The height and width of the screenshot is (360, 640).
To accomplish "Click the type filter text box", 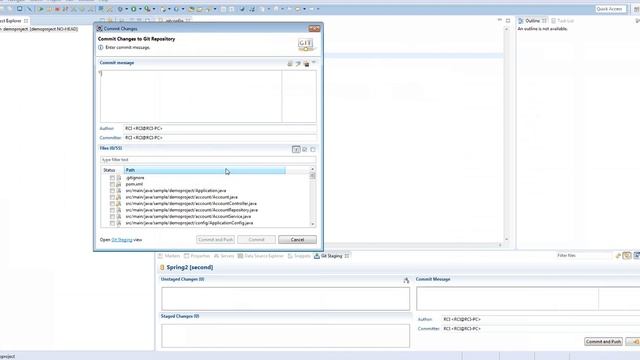I will tap(208, 160).
